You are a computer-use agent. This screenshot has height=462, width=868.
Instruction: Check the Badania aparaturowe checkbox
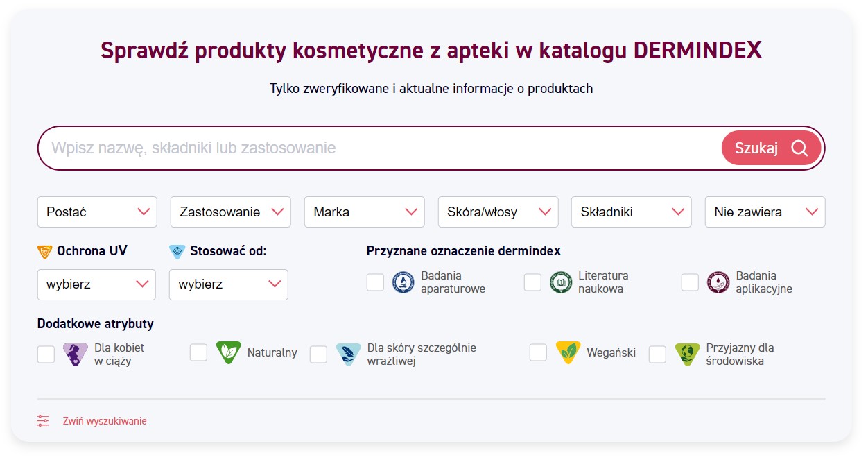(x=375, y=282)
